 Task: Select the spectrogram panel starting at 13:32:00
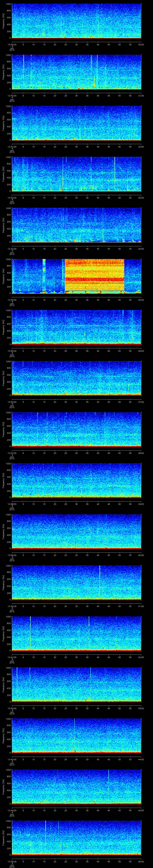click(x=76, y=174)
